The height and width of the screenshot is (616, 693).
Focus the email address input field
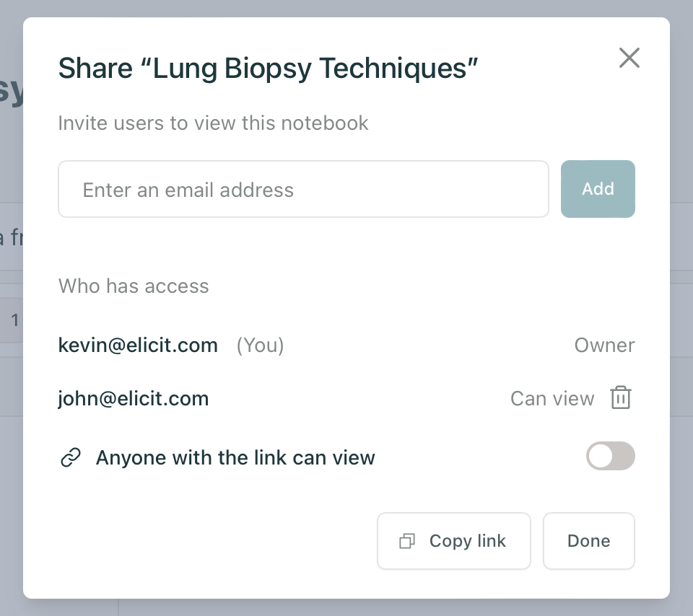tap(303, 189)
